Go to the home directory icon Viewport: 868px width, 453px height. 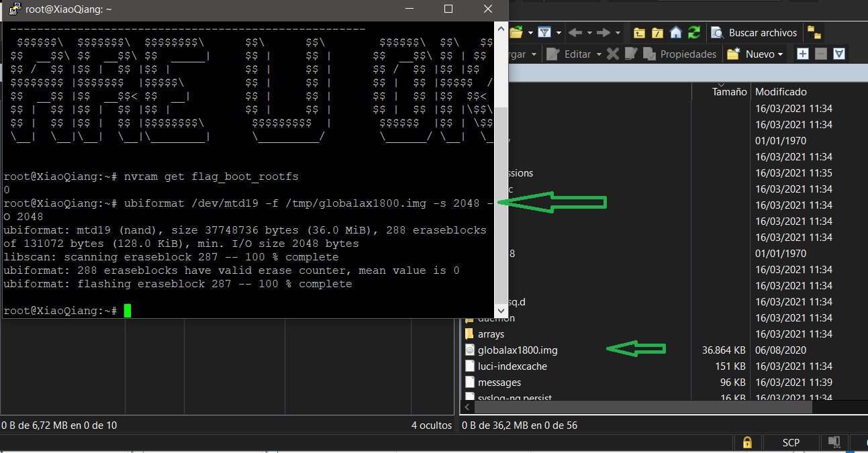tap(675, 32)
